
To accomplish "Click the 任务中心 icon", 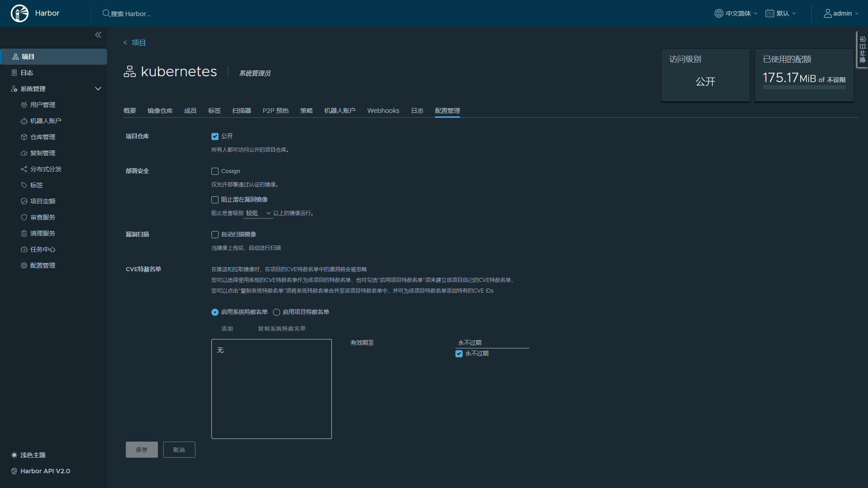I will [24, 249].
